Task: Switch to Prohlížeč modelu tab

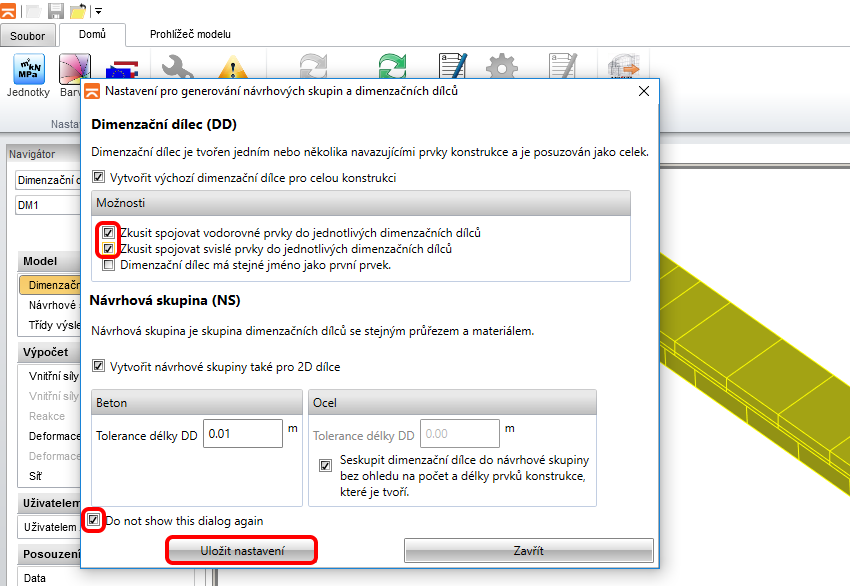Action: click(190, 34)
